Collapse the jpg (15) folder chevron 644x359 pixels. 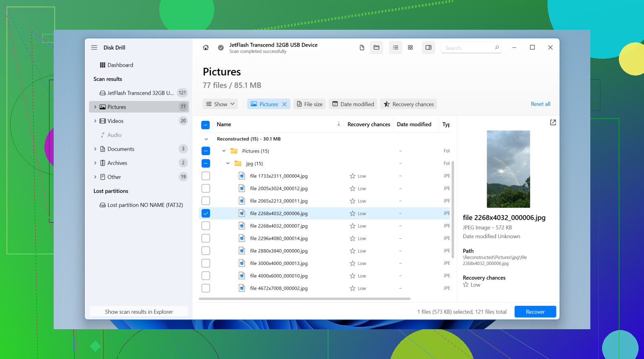pyautogui.click(x=228, y=164)
